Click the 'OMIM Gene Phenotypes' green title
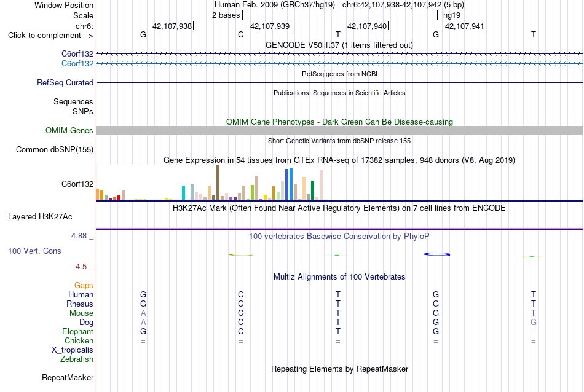The image size is (584, 392). 339,122
